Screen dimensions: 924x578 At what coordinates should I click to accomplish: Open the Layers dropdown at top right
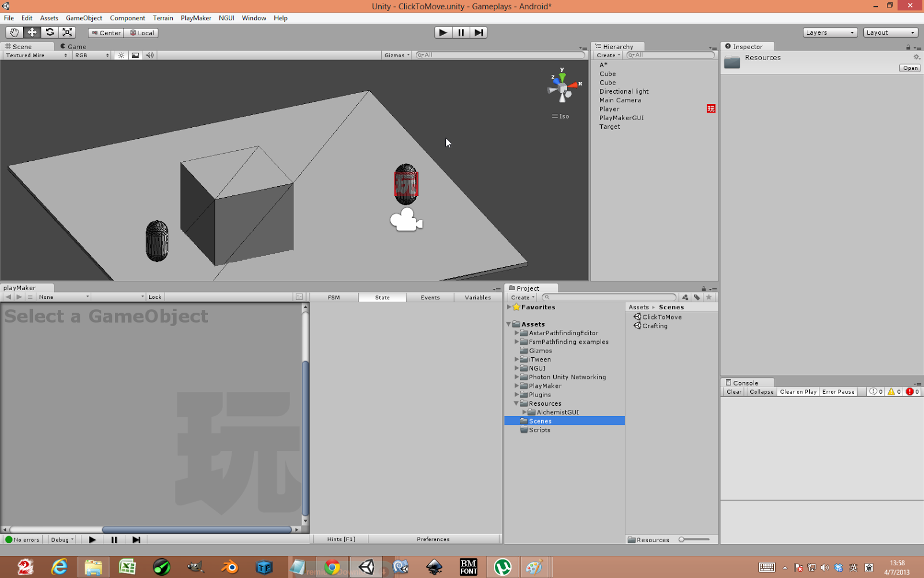coord(830,32)
